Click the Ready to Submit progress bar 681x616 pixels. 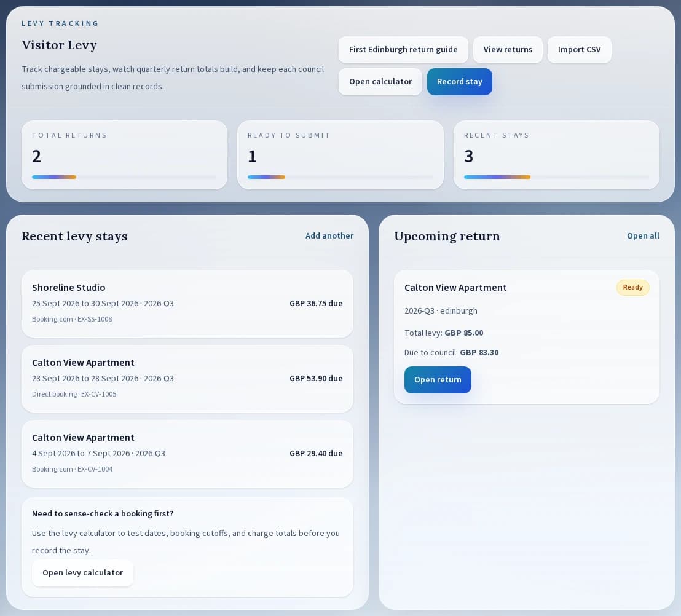340,177
